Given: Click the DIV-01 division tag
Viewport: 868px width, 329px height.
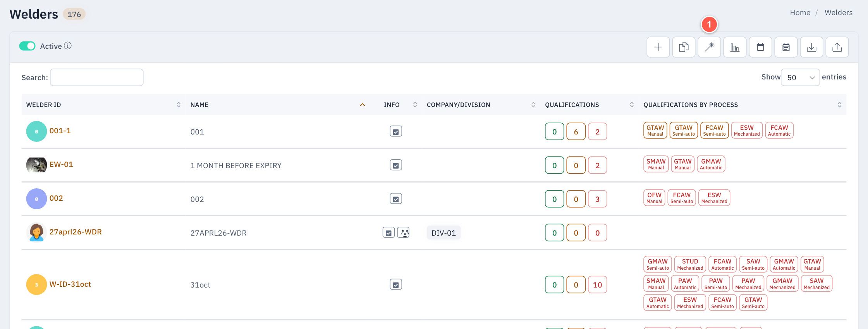Looking at the screenshot, I should [x=444, y=233].
